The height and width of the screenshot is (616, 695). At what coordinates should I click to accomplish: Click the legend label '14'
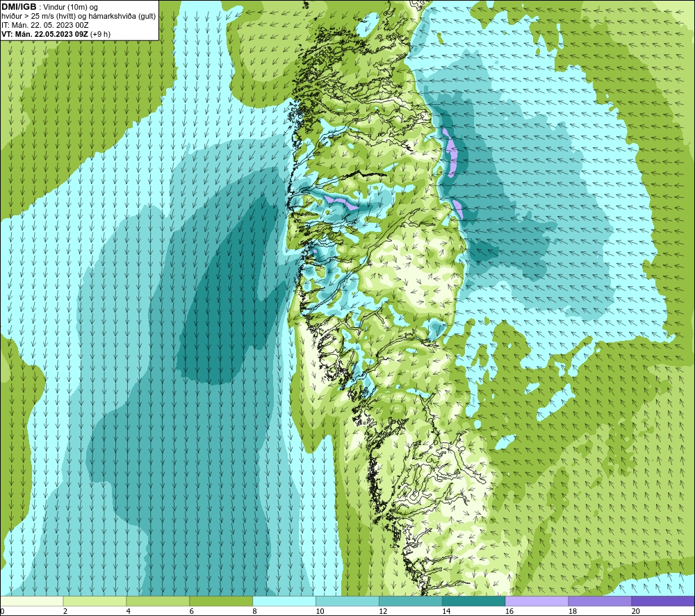pyautogui.click(x=446, y=611)
